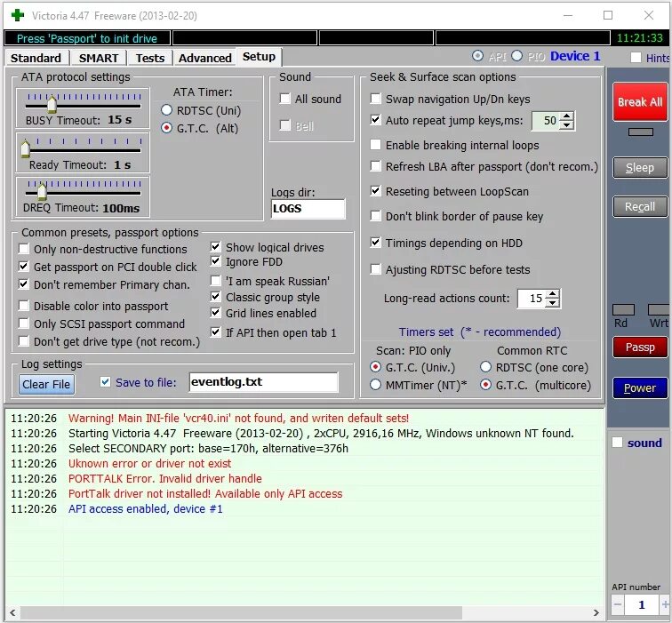Click the blue Power button
The height and width of the screenshot is (623, 672).
coord(640,387)
